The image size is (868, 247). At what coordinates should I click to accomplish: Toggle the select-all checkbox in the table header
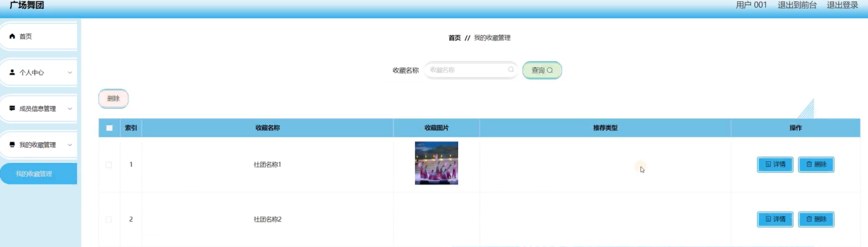109,128
